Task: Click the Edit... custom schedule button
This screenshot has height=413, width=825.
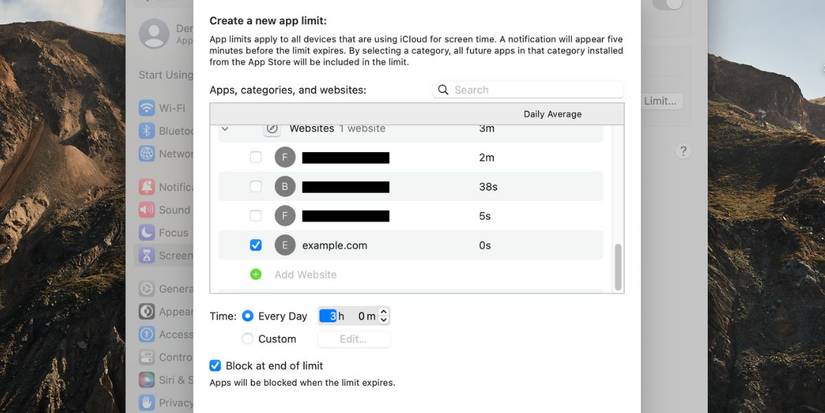Action: [353, 339]
